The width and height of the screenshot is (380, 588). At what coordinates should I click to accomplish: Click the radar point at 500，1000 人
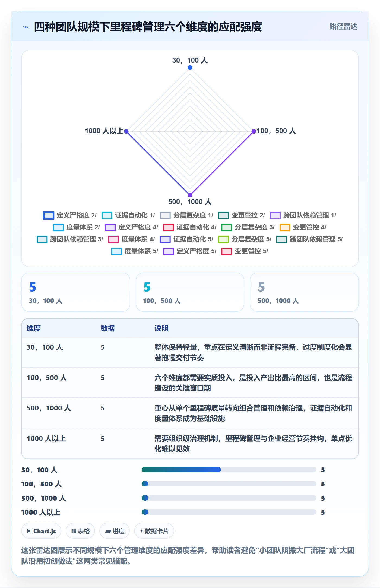(190, 195)
